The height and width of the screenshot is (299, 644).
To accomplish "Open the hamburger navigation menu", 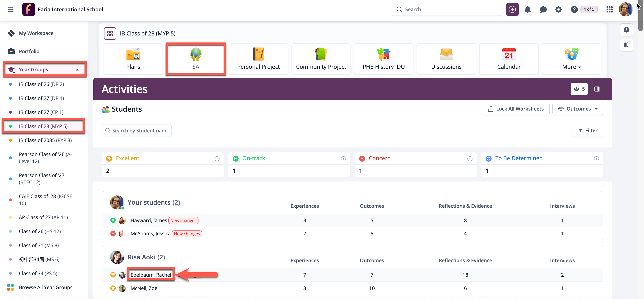I will pos(11,9).
